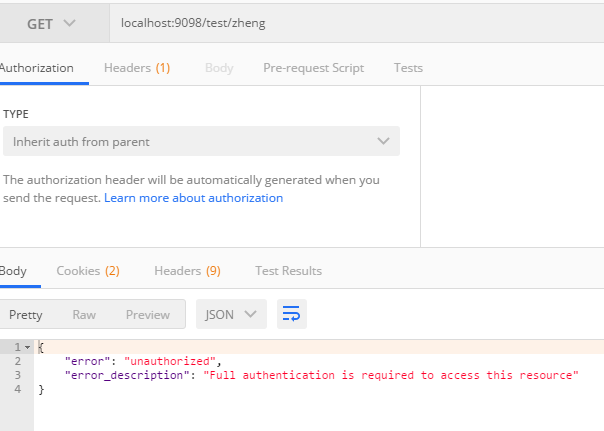
Task: Toggle the line wrap icon
Action: [292, 314]
